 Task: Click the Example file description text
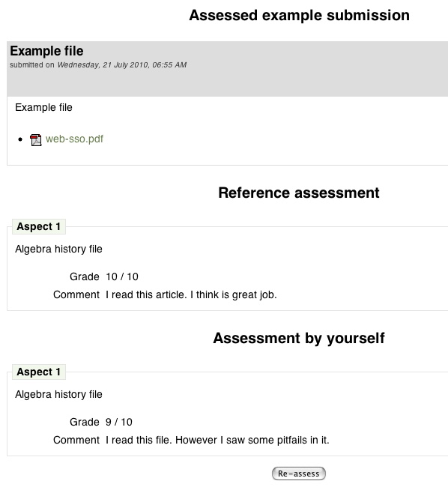click(43, 107)
